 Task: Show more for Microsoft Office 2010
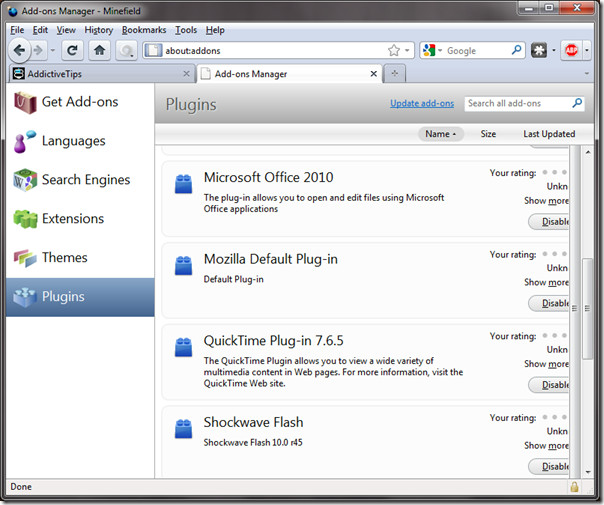(546, 201)
